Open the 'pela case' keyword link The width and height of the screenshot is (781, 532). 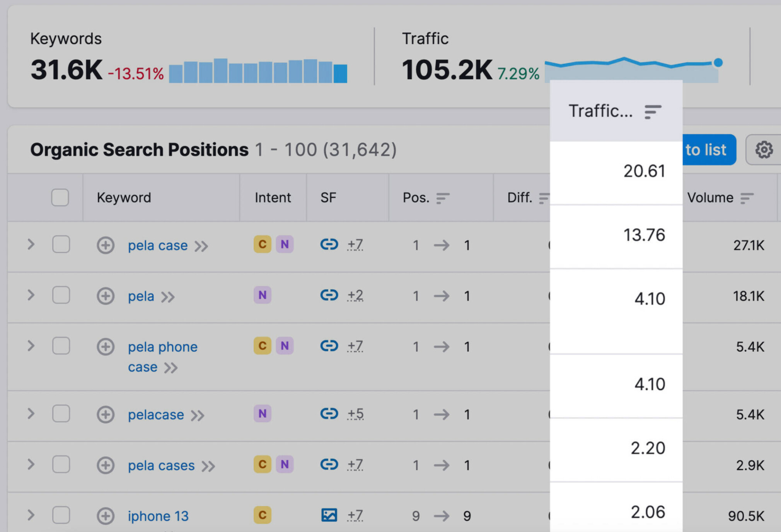tap(158, 245)
